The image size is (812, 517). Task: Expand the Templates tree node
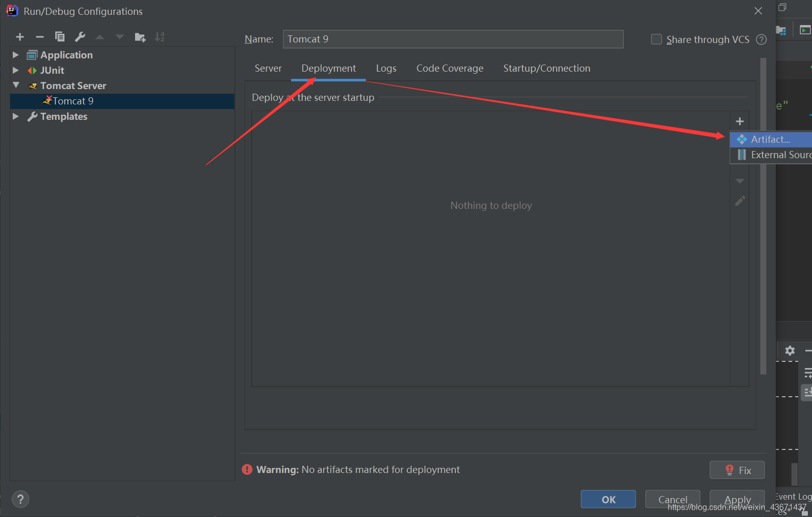(x=16, y=116)
